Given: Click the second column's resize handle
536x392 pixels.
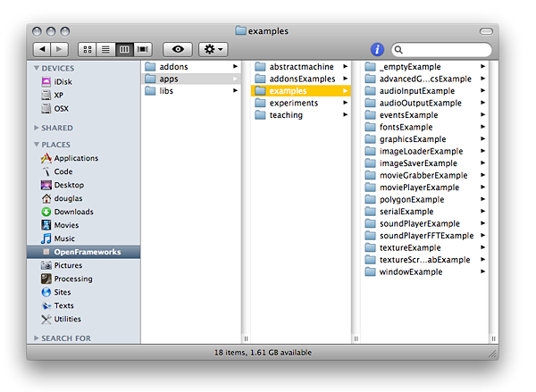Looking at the screenshot, I should point(356,338).
